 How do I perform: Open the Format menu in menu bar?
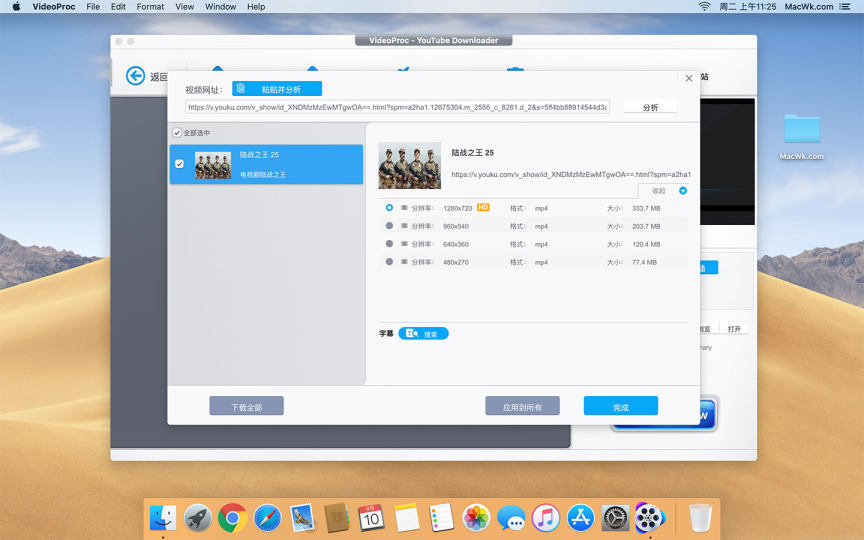150,7
